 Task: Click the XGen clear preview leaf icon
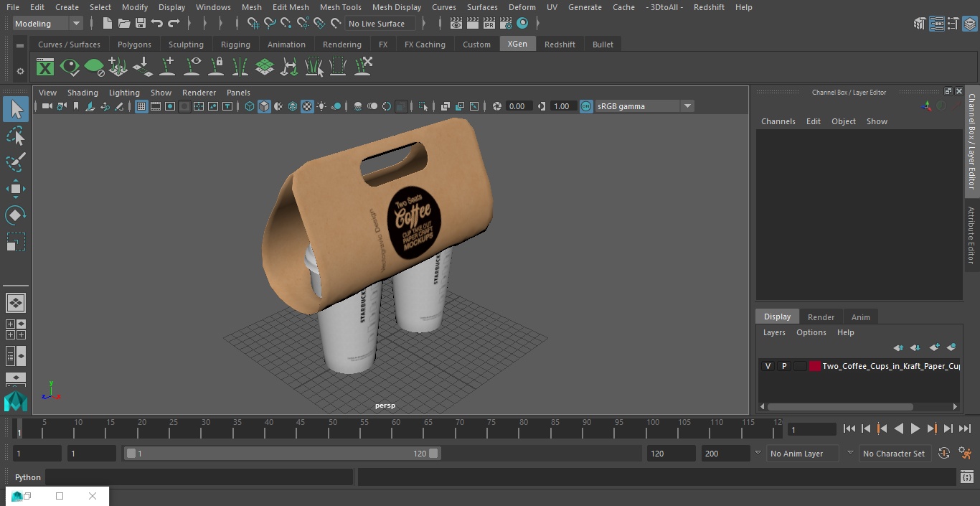coord(94,67)
